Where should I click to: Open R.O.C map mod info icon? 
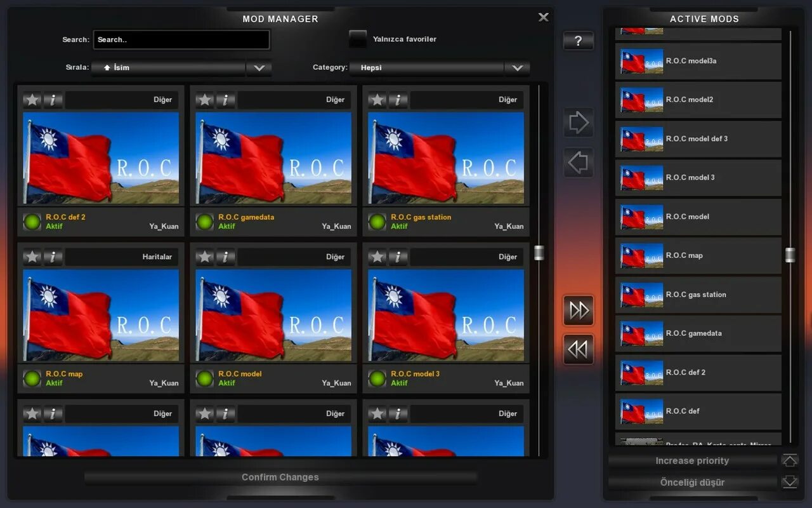click(x=53, y=257)
